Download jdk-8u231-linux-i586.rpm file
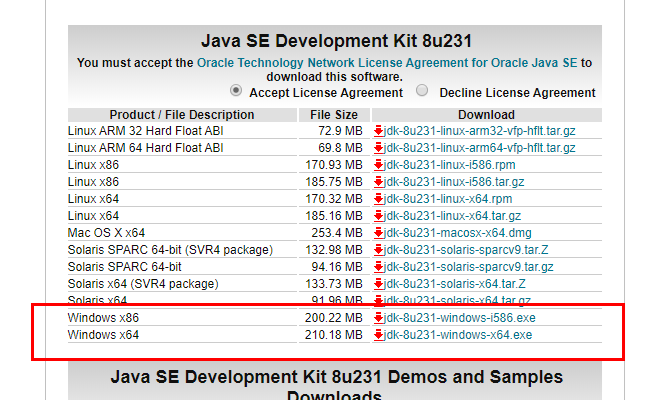The image size is (650, 400). coord(449,165)
